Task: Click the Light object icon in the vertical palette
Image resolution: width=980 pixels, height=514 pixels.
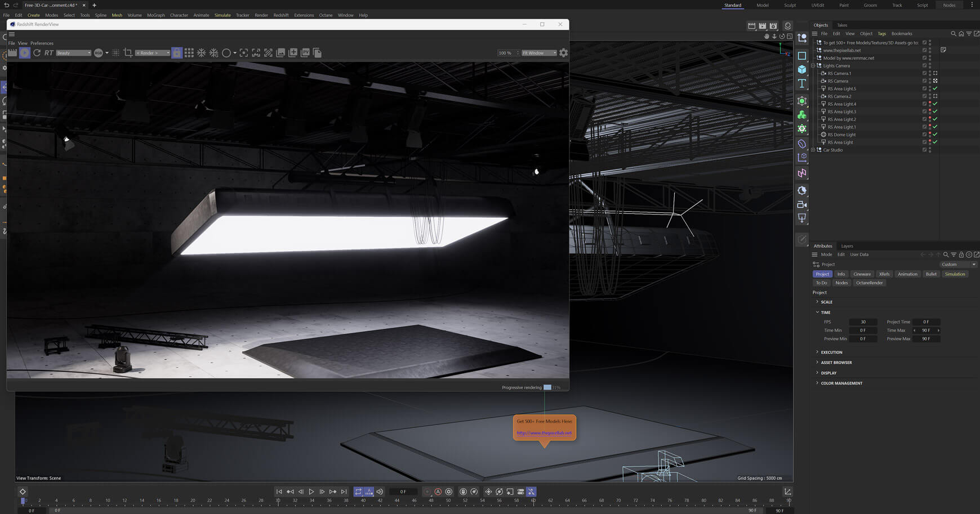Action: (x=802, y=218)
